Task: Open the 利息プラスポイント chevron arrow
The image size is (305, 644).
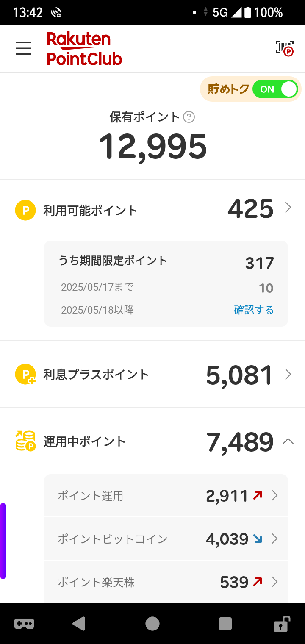Action: (x=288, y=374)
